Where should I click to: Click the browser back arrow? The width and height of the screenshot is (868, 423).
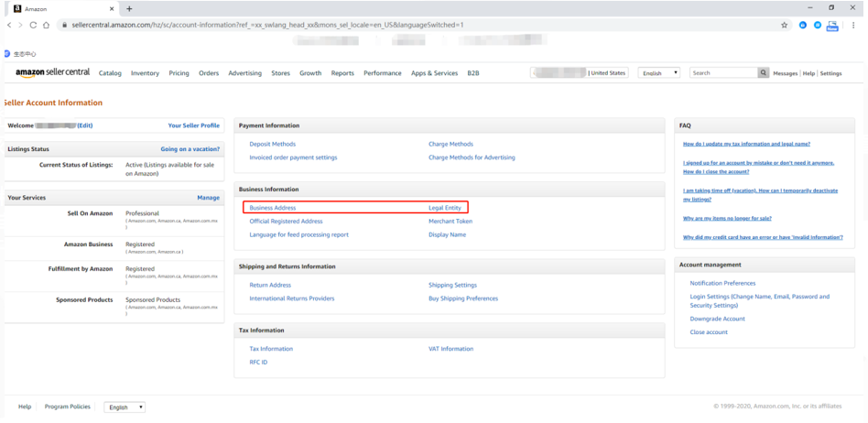pyautogui.click(x=9, y=25)
